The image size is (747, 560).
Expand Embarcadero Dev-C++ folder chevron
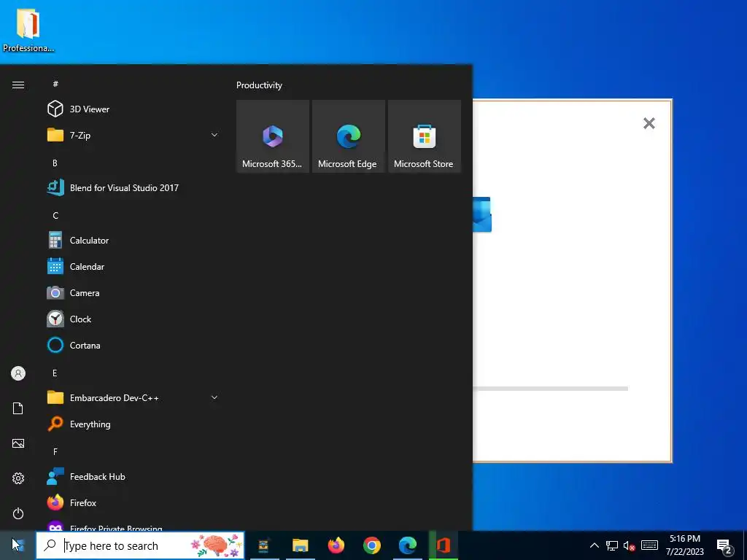pyautogui.click(x=214, y=397)
